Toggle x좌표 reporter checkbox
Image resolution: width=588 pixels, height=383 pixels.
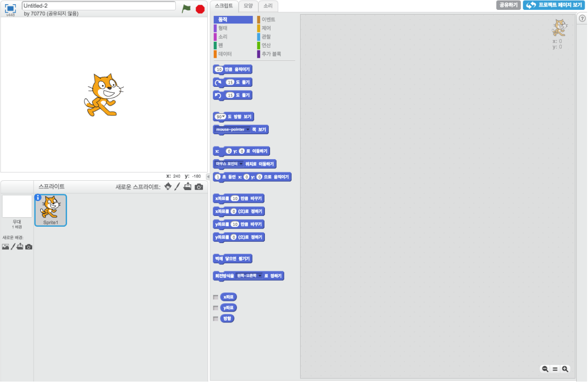pyautogui.click(x=216, y=297)
